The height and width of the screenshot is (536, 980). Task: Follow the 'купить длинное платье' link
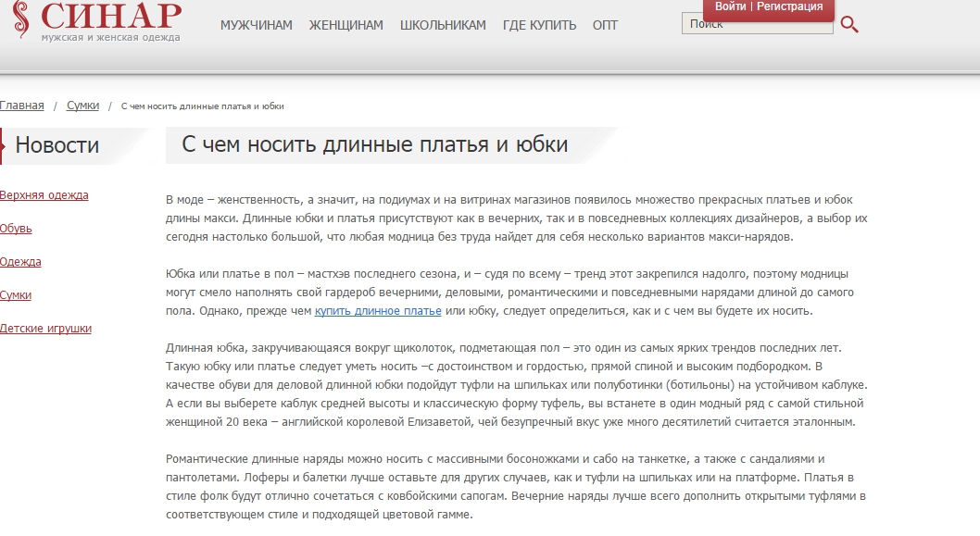(378, 311)
